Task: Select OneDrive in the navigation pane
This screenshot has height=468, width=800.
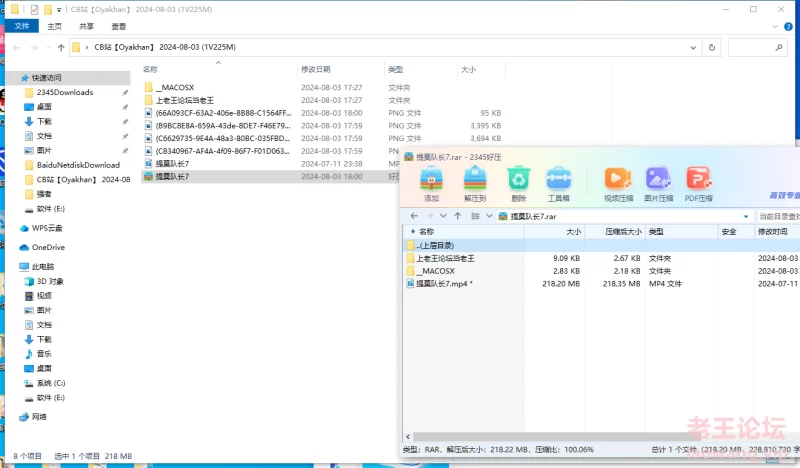Action: [x=47, y=247]
